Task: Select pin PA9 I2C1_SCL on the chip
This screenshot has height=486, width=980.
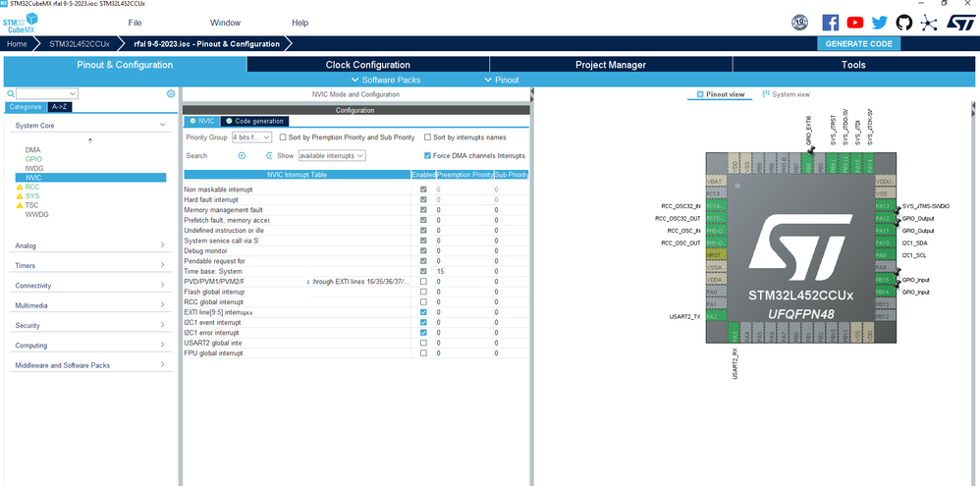Action: pyautogui.click(x=885, y=255)
